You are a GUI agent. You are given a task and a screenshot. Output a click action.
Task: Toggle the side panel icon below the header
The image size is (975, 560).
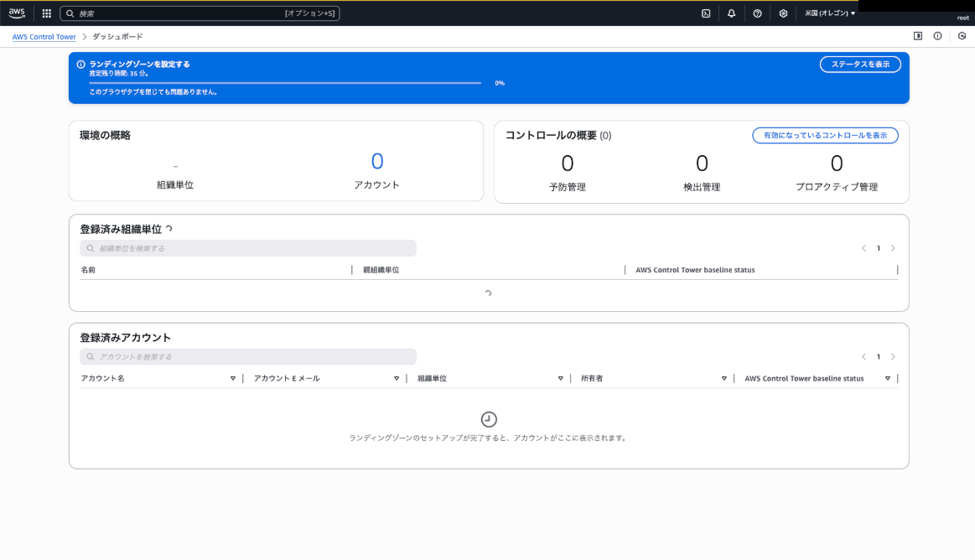(918, 36)
